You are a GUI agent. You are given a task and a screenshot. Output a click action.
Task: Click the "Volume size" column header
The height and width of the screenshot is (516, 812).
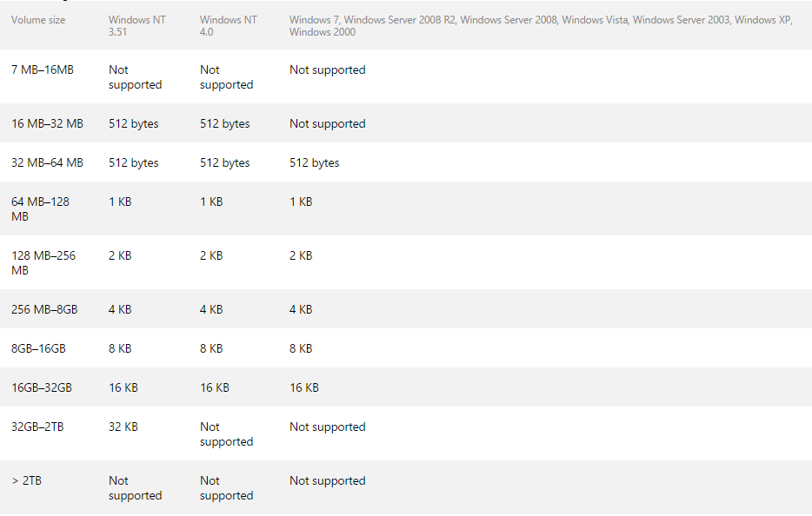tap(38, 20)
